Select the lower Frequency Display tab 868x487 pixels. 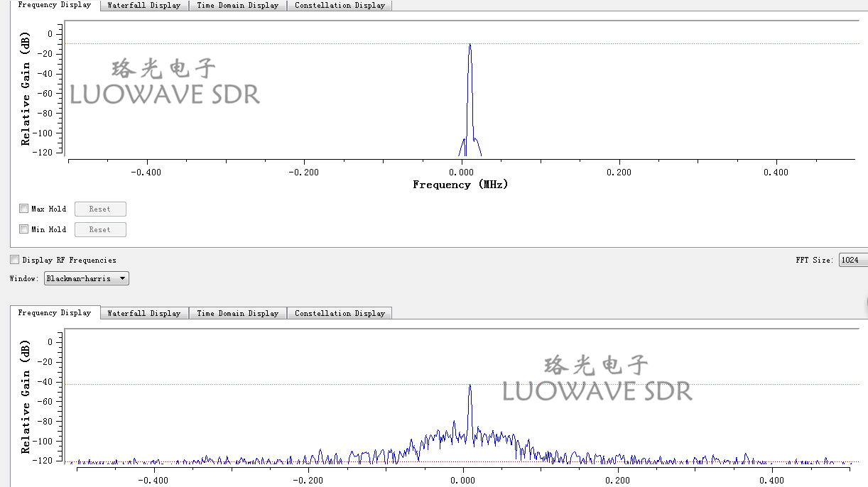(54, 312)
